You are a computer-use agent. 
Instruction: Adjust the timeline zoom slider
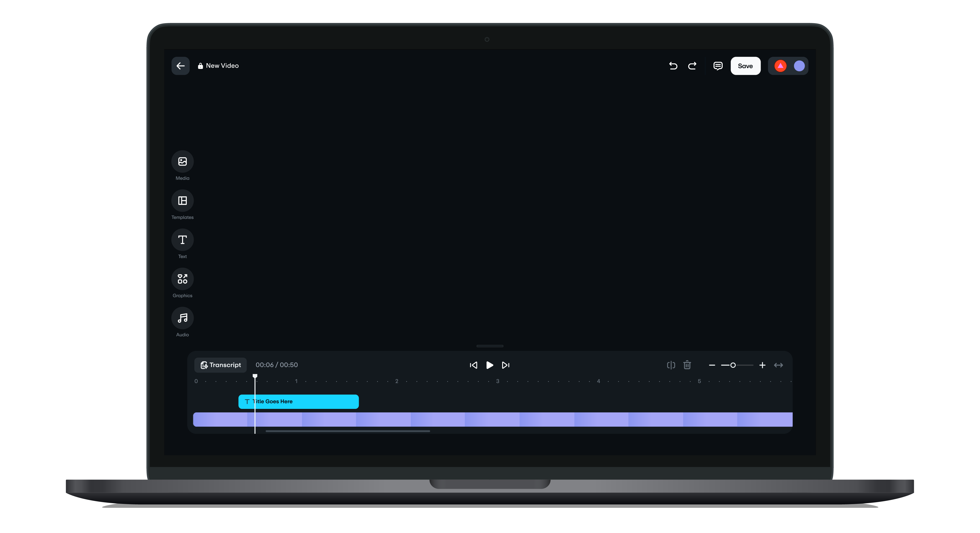[733, 365]
